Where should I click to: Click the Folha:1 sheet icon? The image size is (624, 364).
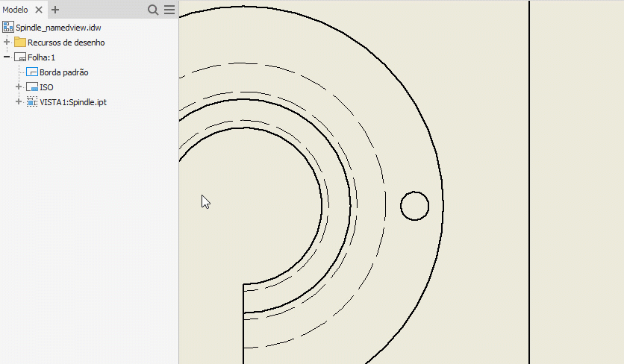tap(20, 57)
